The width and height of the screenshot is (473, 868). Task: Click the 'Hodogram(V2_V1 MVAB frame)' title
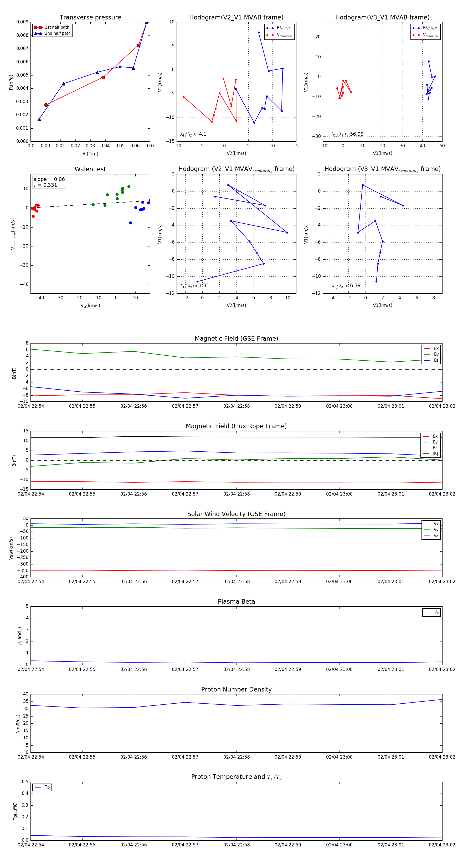pyautogui.click(x=236, y=17)
